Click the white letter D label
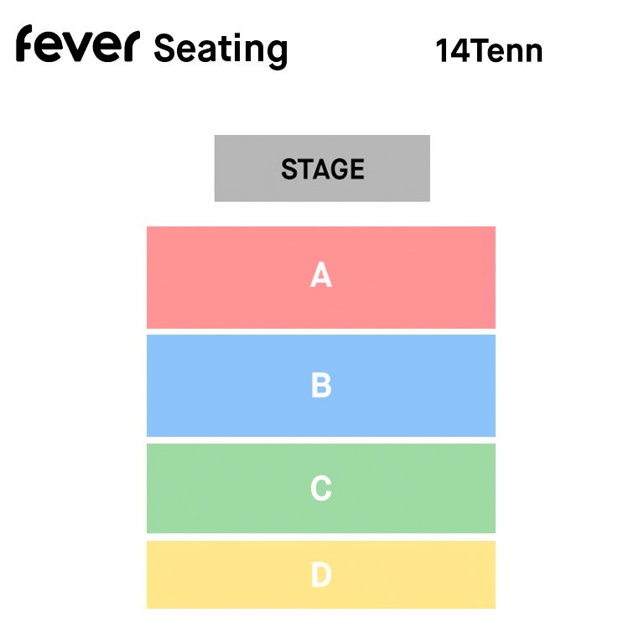 tap(321, 575)
